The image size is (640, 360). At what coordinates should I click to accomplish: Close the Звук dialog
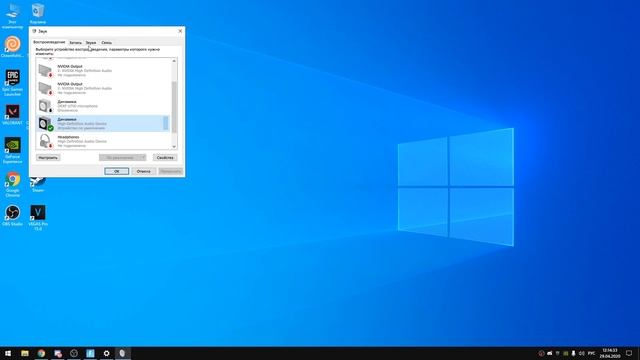180,31
